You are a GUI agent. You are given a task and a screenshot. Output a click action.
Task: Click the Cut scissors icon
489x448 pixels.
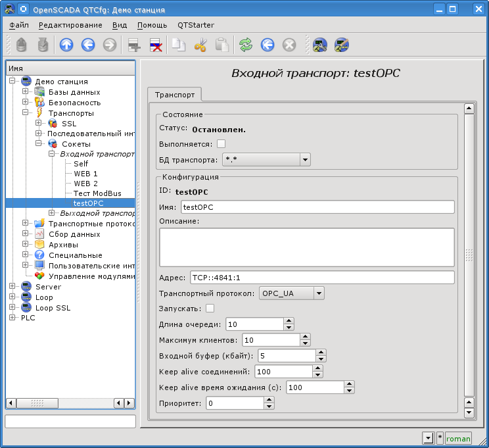pyautogui.click(x=200, y=45)
